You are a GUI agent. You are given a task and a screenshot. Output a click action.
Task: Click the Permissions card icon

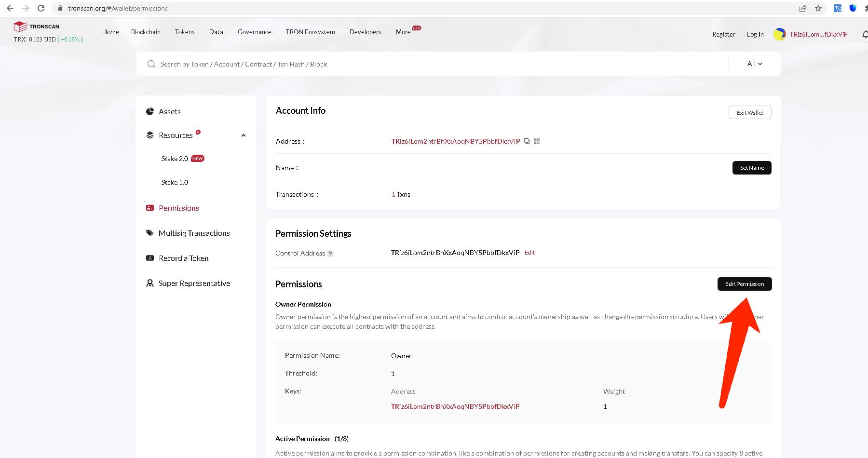(150, 208)
